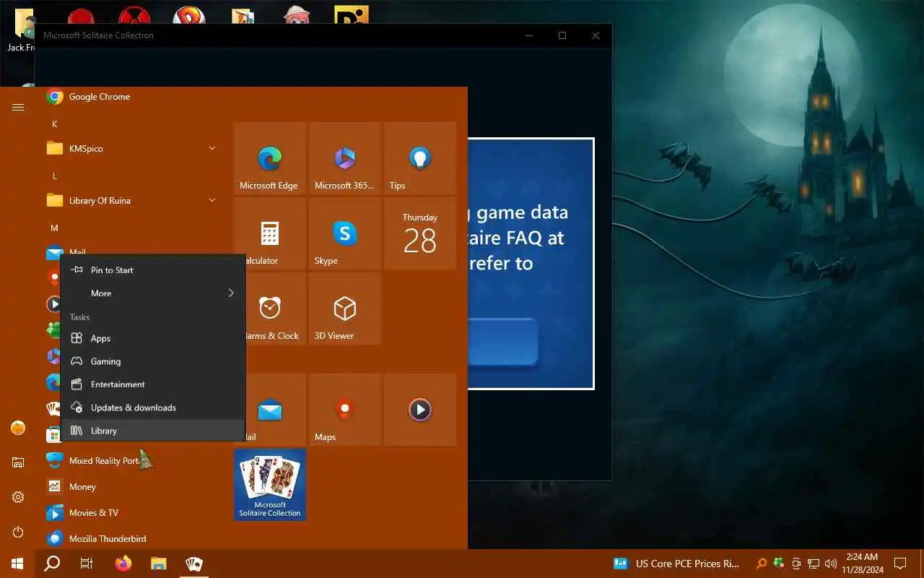Open the network icon in system tray
The height and width of the screenshot is (578, 924).
[x=814, y=564]
